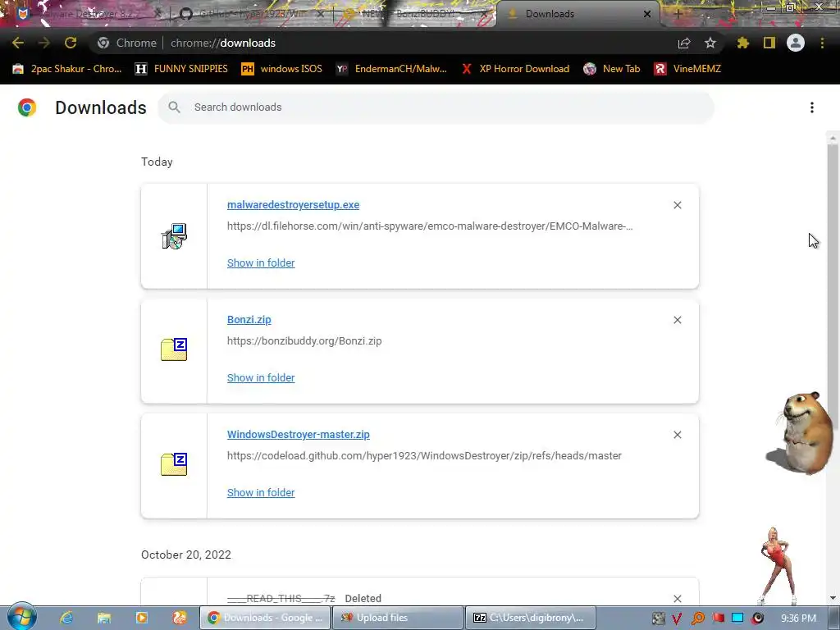The height and width of the screenshot is (630, 840).
Task: Launch Internet Explorer from taskbar
Action: coord(66,618)
